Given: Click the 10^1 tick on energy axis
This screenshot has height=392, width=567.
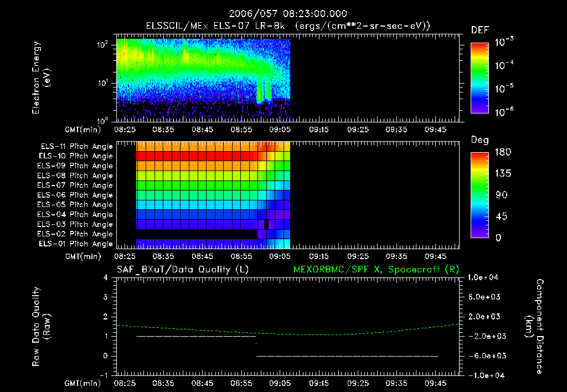Looking at the screenshot, I should pos(102,83).
